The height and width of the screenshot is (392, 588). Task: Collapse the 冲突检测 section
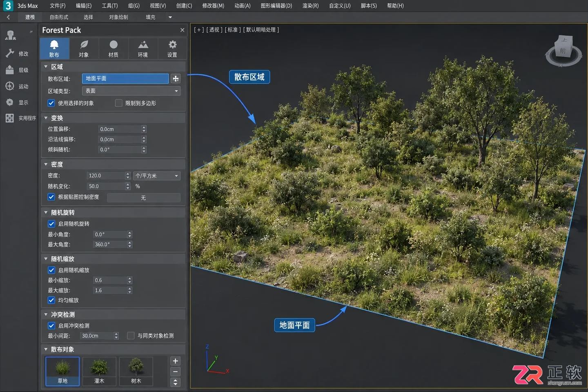pos(46,314)
